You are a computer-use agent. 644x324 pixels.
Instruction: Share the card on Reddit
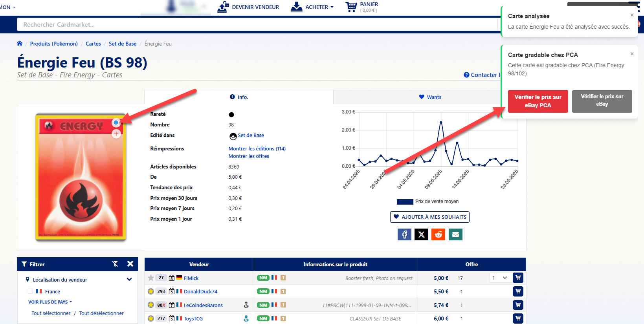[x=438, y=234]
